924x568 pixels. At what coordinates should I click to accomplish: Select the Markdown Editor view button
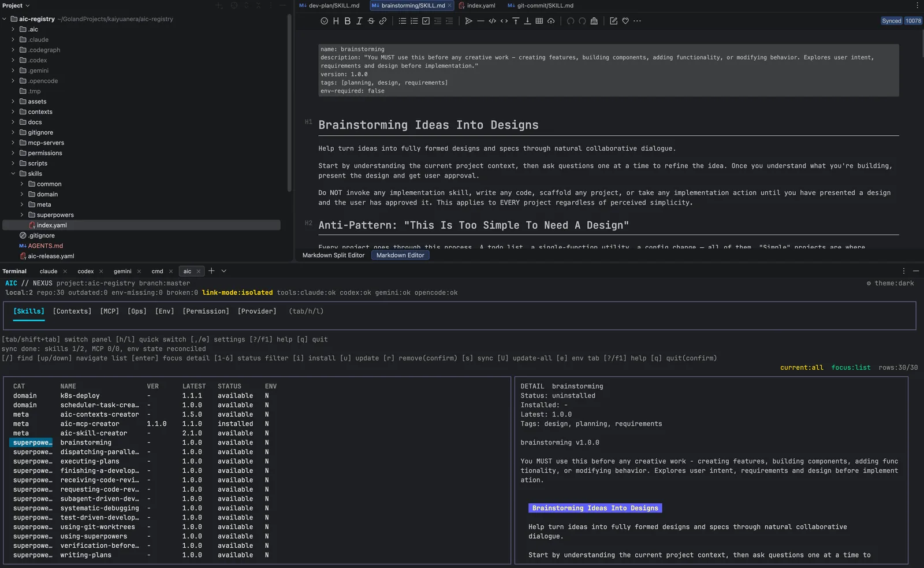click(x=400, y=255)
